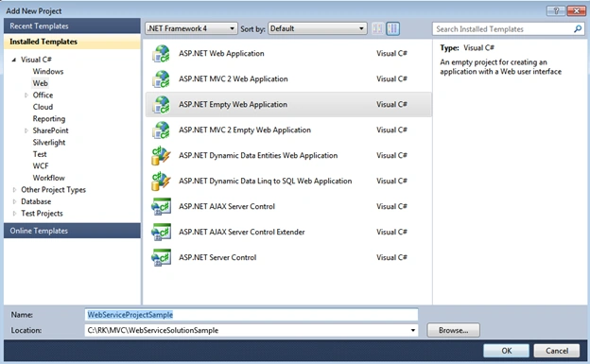Click the Dynamic Data Linq to SQL icon

[x=161, y=182]
